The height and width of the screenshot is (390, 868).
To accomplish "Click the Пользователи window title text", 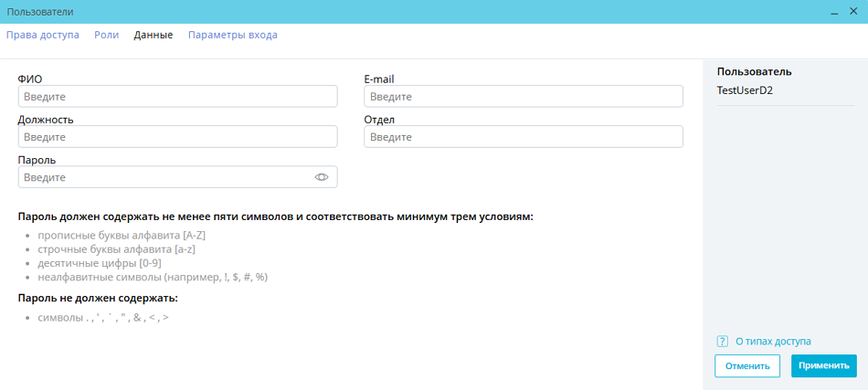I will pos(40,12).
